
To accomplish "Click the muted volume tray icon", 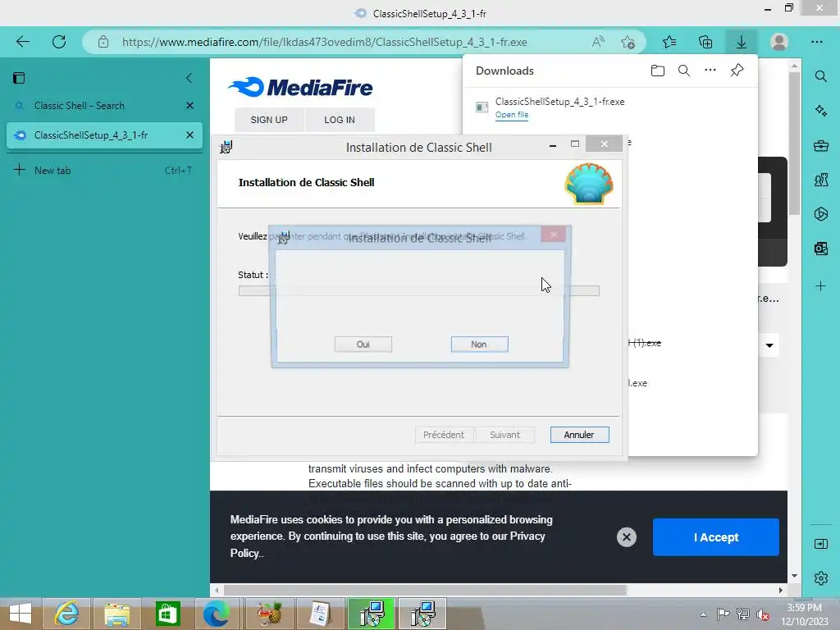I will click(x=763, y=614).
